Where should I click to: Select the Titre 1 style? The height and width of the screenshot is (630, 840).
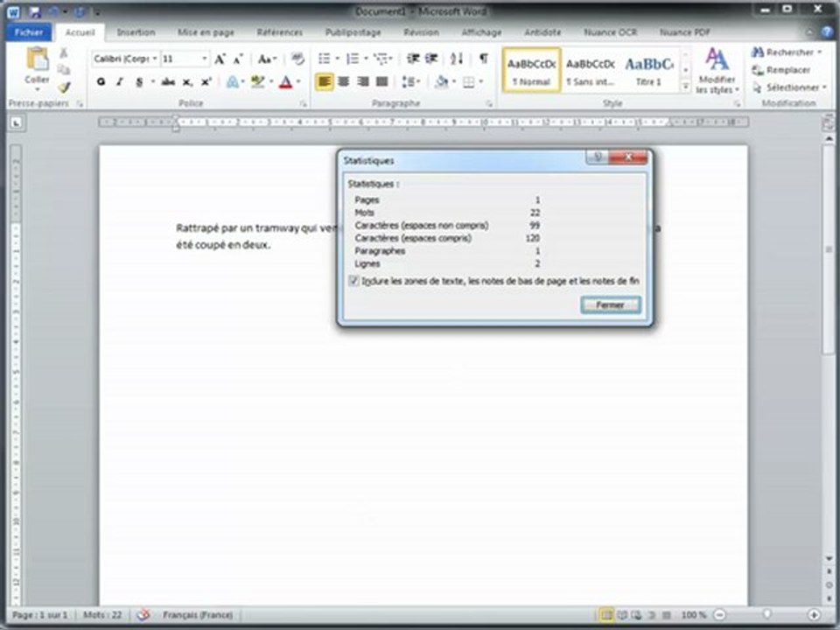(648, 70)
